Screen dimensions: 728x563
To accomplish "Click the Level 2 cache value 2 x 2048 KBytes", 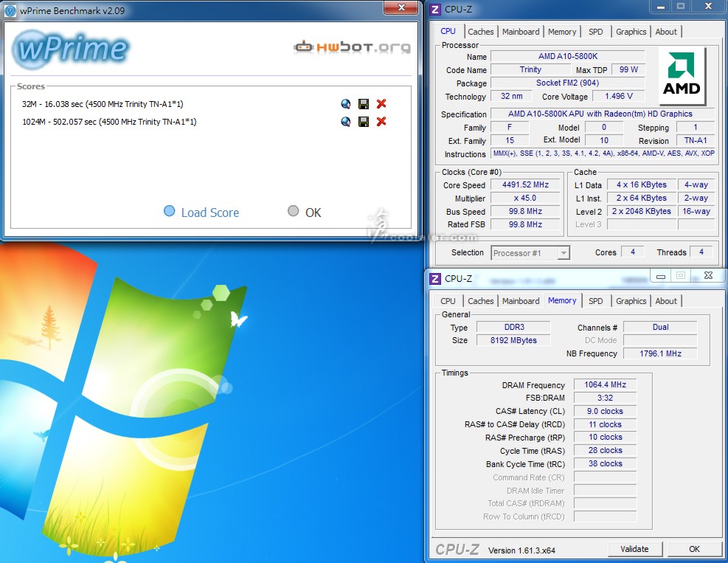I will [x=641, y=211].
